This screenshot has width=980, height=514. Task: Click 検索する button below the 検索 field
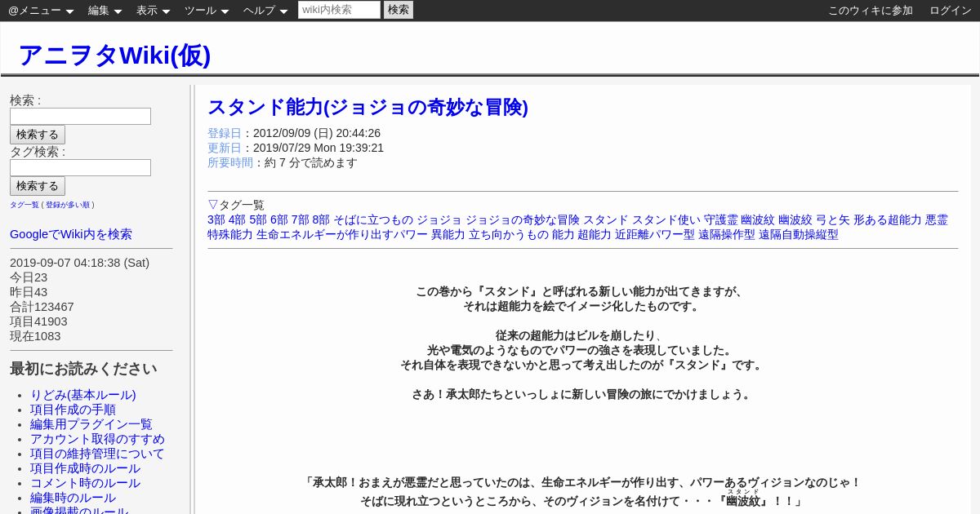pyautogui.click(x=38, y=135)
